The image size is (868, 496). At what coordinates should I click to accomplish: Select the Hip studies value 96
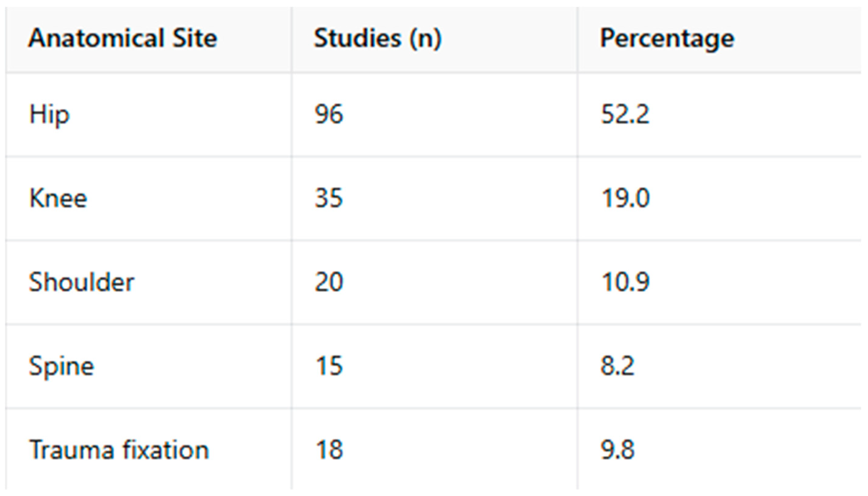pos(329,114)
